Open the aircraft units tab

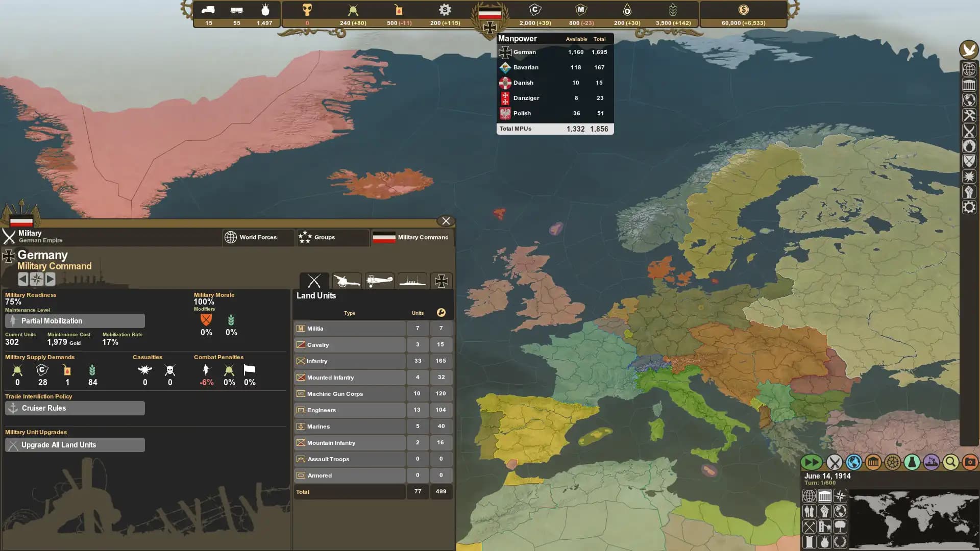pos(380,281)
